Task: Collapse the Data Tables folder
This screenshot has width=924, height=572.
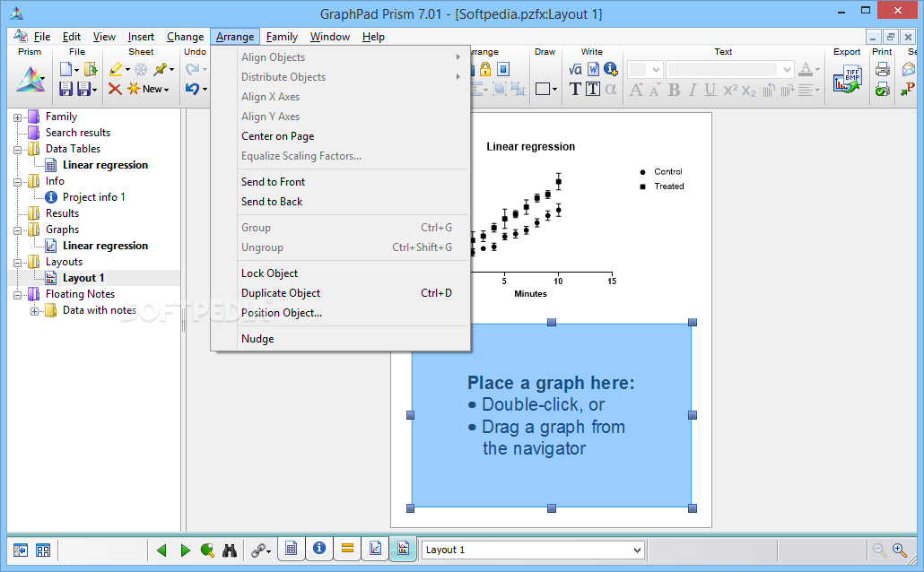Action: tap(18, 150)
